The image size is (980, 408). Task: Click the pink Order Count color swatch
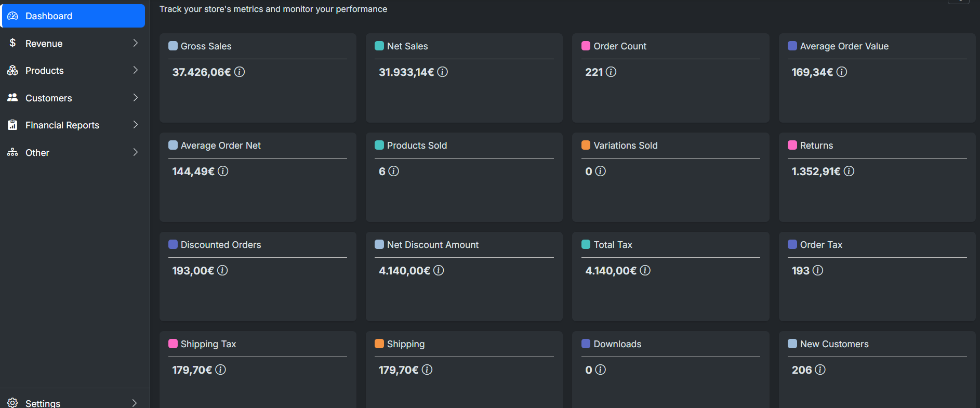pos(586,46)
